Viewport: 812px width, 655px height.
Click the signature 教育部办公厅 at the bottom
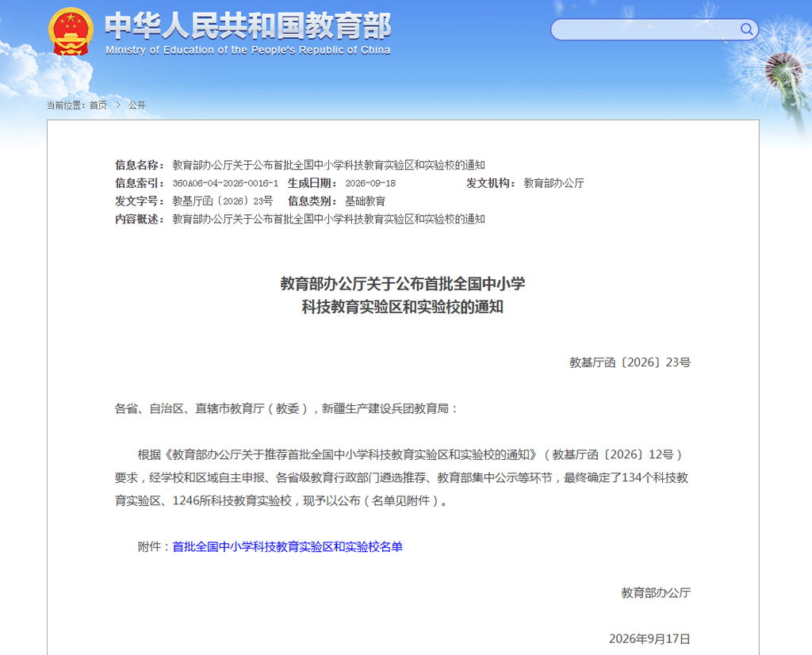656,593
